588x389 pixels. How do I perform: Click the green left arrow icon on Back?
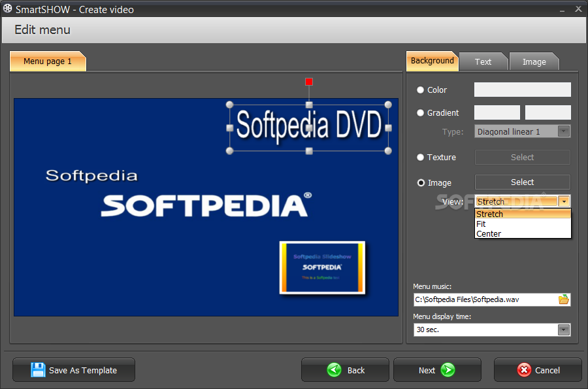pos(334,370)
